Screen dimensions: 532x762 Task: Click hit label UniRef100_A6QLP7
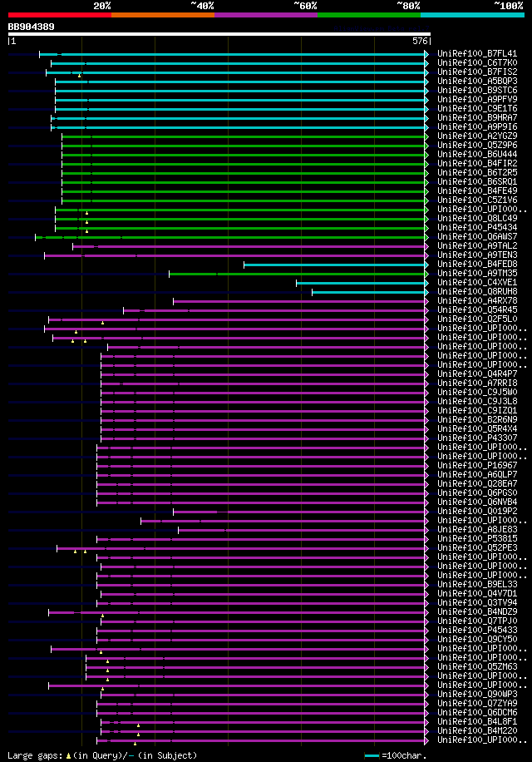click(x=477, y=474)
